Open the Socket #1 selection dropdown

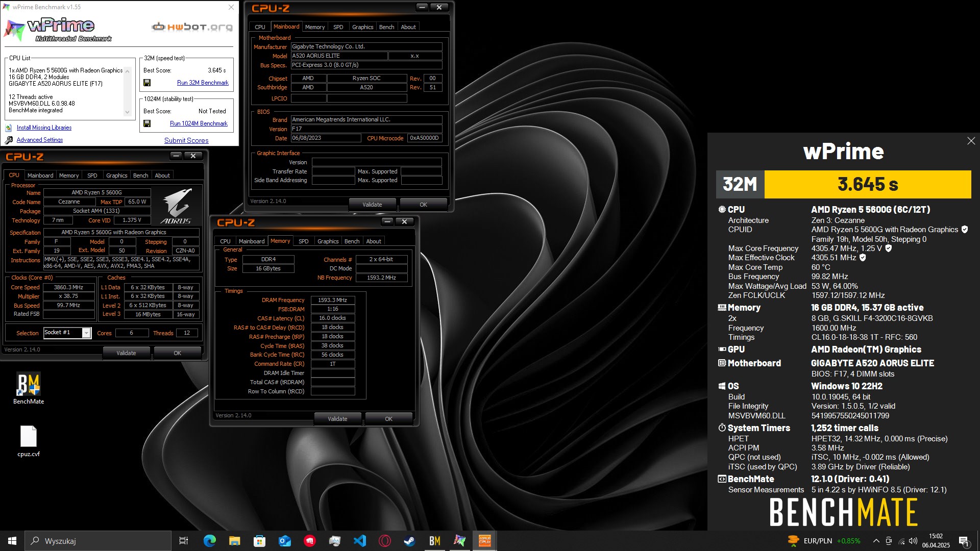[86, 333]
